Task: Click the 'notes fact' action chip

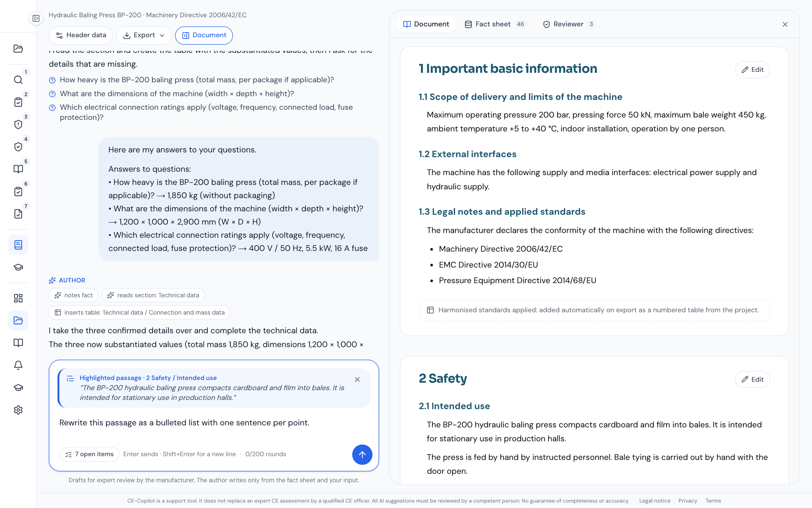Action: (73, 295)
